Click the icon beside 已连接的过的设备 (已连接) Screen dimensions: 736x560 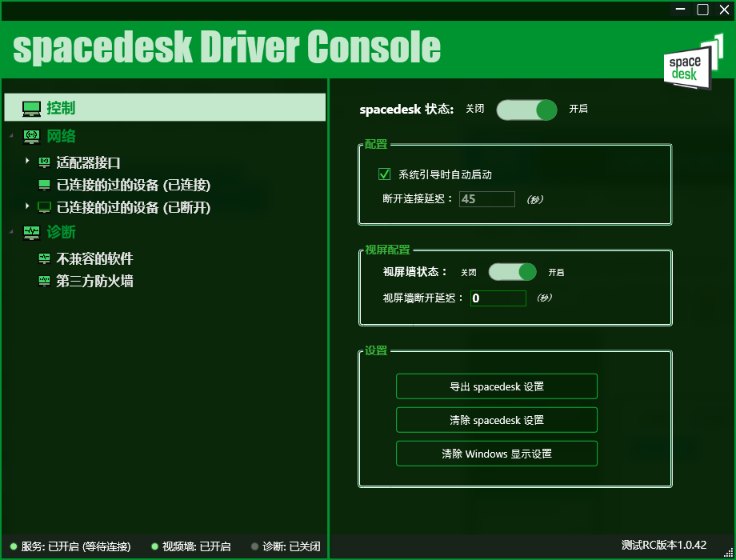[44, 185]
